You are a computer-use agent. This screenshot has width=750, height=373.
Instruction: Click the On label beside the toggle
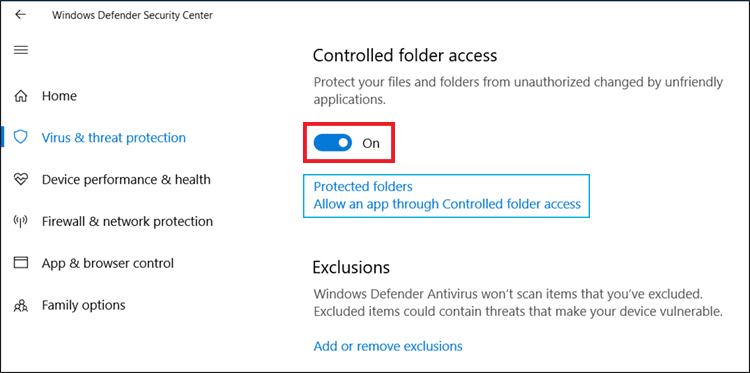click(371, 143)
